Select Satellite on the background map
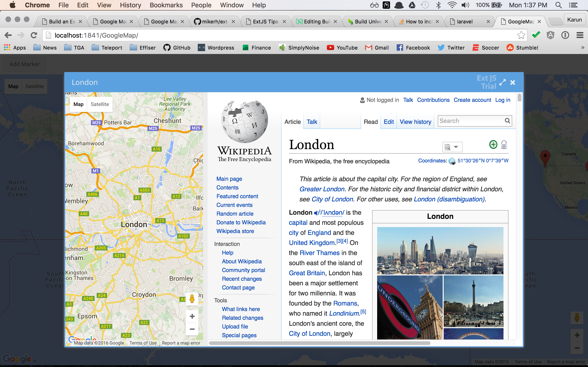588x367 pixels. pyautogui.click(x=34, y=86)
